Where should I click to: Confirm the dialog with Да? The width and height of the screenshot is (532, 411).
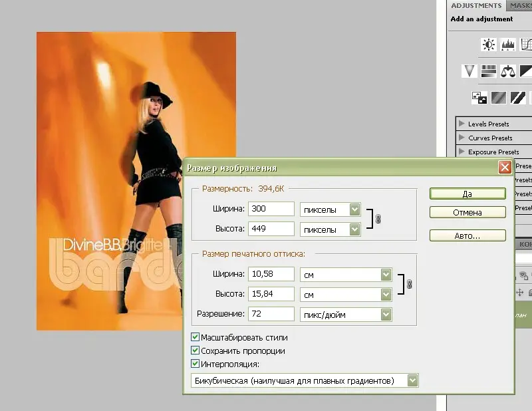(467, 194)
